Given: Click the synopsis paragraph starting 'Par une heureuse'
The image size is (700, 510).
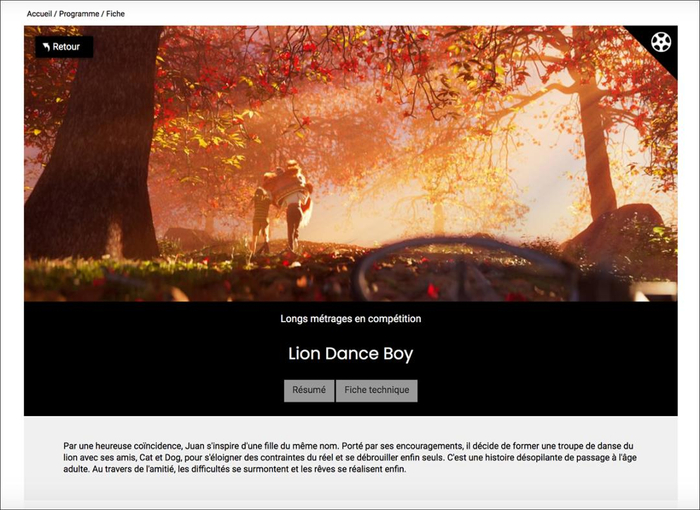Looking at the screenshot, I should point(350,458).
